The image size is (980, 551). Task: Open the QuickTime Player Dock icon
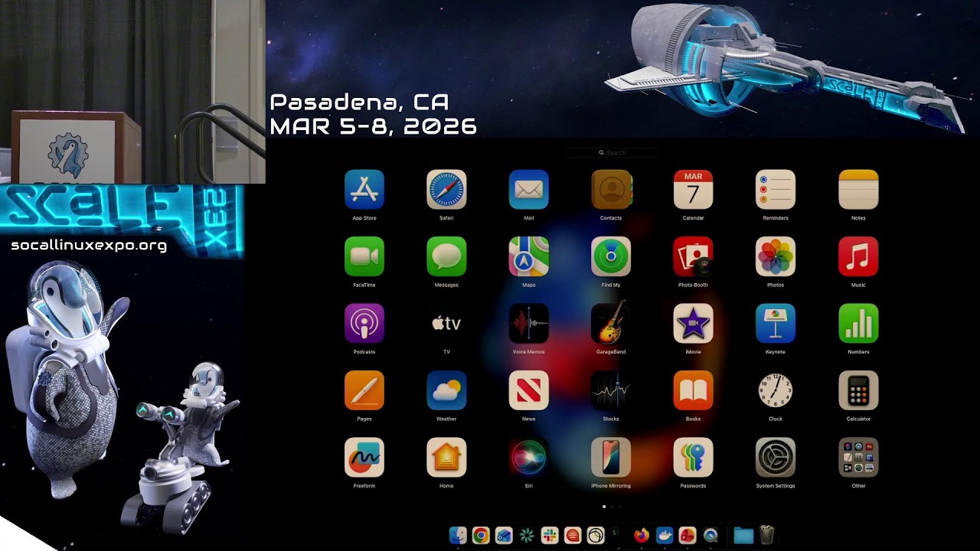(710, 536)
